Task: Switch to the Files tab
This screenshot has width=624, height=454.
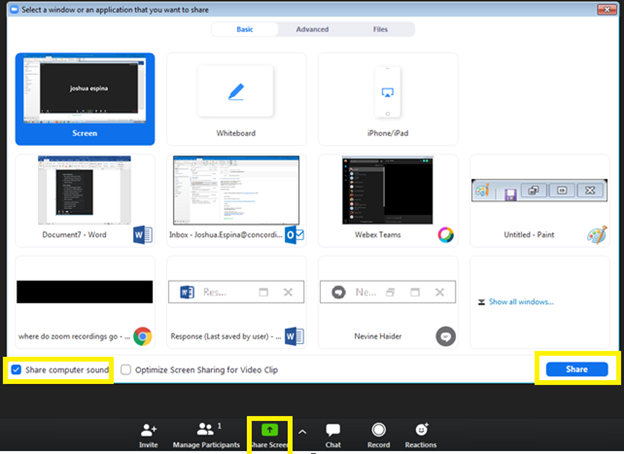Action: click(380, 30)
